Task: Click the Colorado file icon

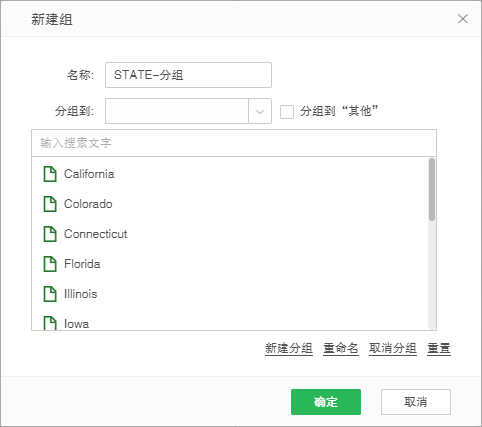Action: [50, 204]
